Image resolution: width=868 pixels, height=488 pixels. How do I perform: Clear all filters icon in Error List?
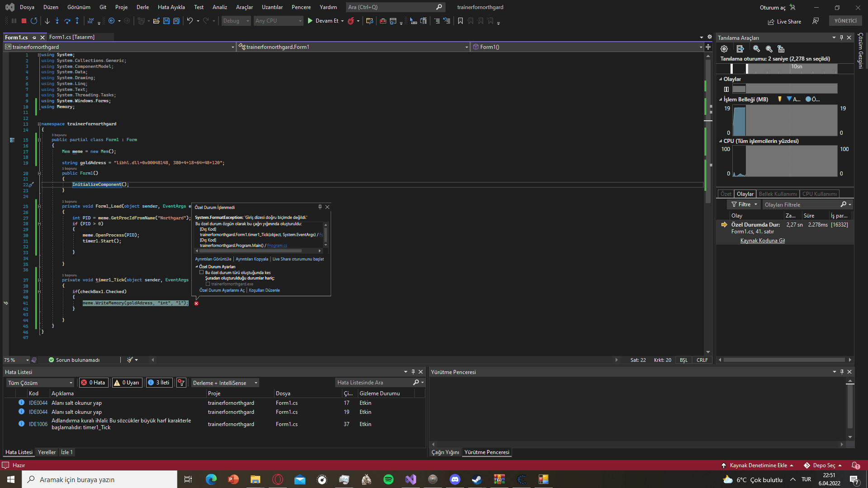coord(181,383)
